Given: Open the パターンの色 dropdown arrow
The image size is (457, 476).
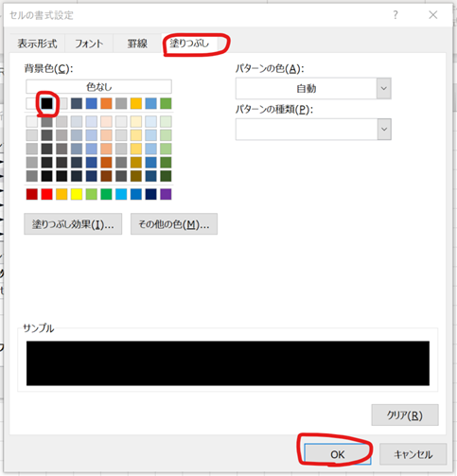Looking at the screenshot, I should 384,89.
